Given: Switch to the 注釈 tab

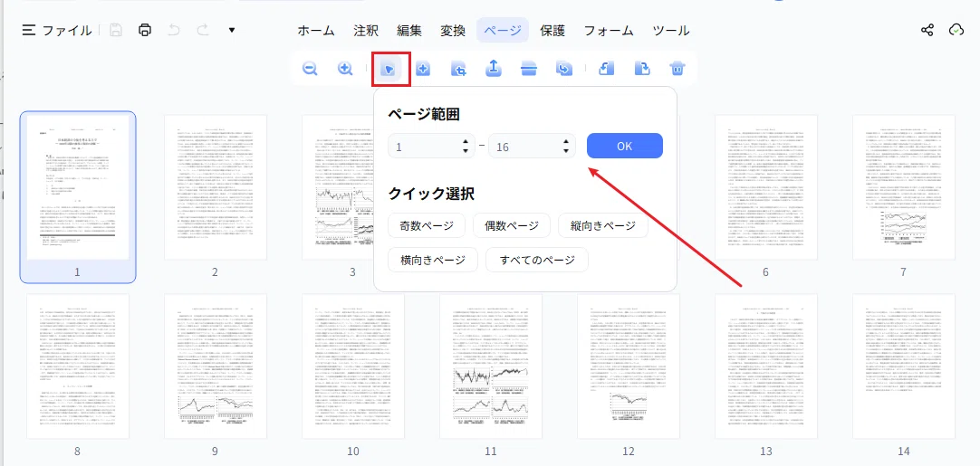Looking at the screenshot, I should click(x=366, y=30).
